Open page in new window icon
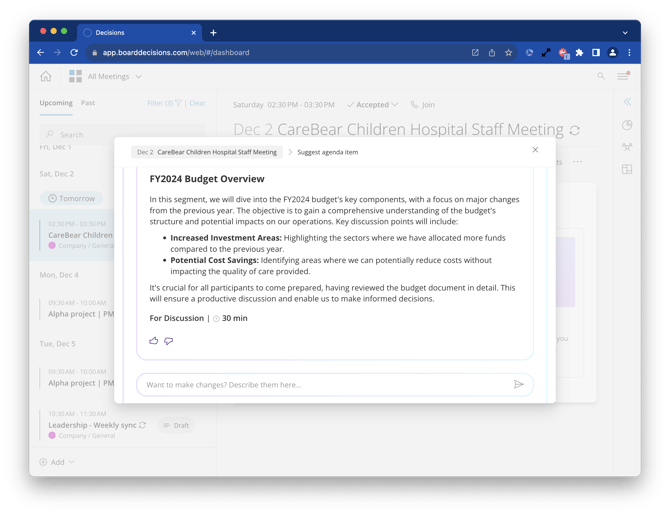This screenshot has height=515, width=670. pos(475,53)
